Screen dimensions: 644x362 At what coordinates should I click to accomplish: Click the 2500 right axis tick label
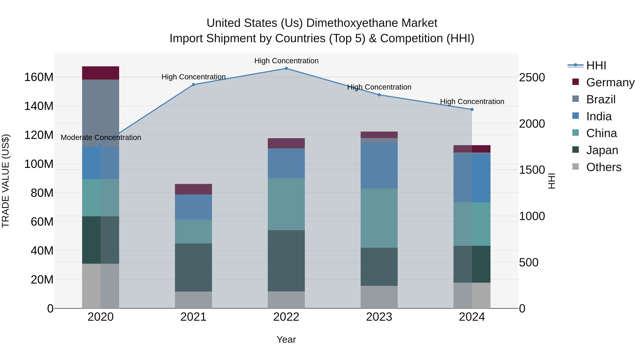(532, 77)
